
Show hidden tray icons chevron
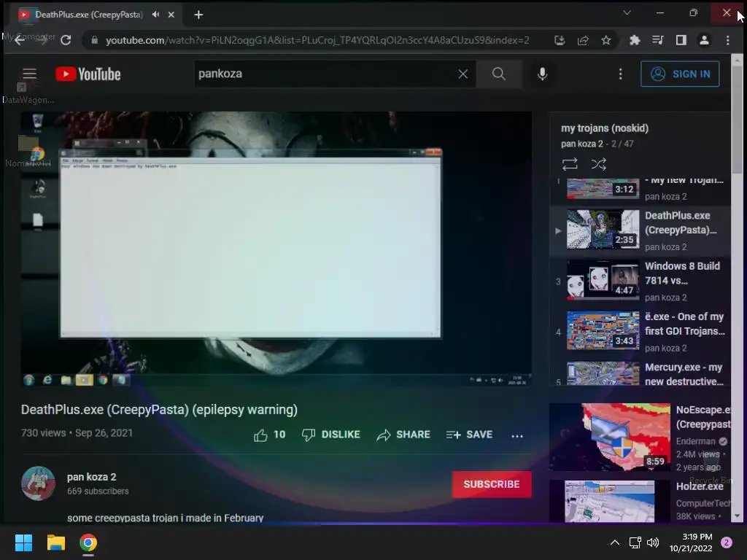(x=615, y=542)
